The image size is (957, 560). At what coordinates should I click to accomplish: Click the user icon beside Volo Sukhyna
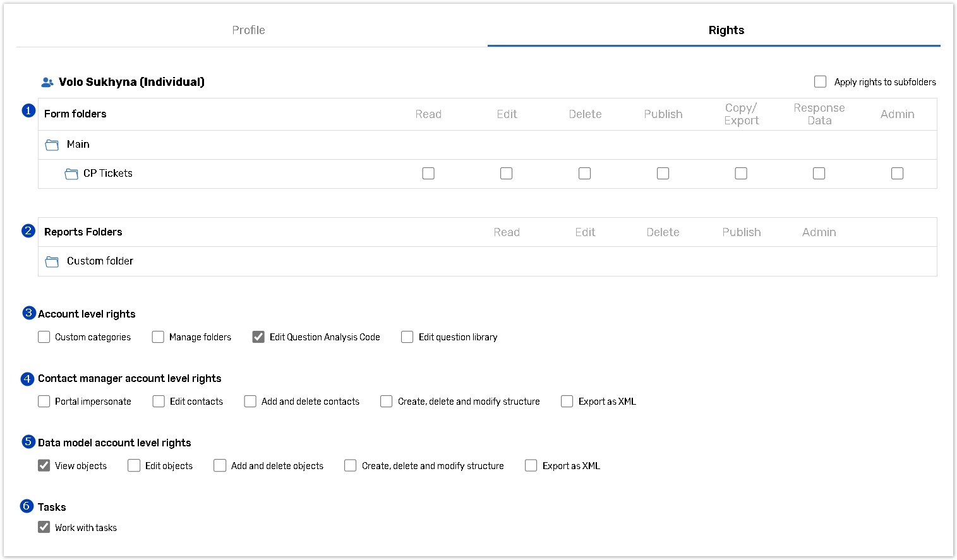click(47, 82)
